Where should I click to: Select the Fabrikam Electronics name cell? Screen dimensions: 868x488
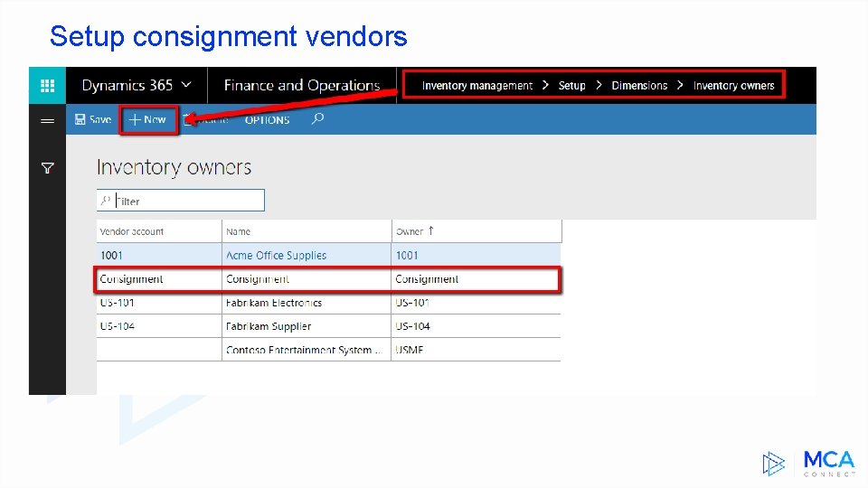tap(307, 303)
